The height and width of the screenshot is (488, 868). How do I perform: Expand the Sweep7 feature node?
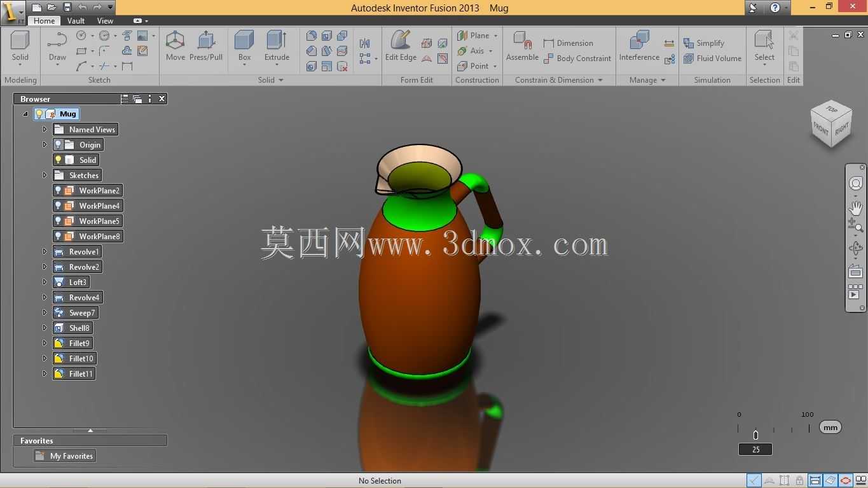click(45, 312)
